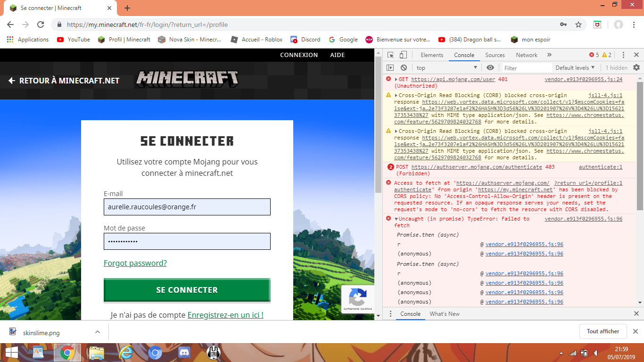644x362 pixels.
Task: Open drawer three-dot menu beside Console
Action: point(390,314)
